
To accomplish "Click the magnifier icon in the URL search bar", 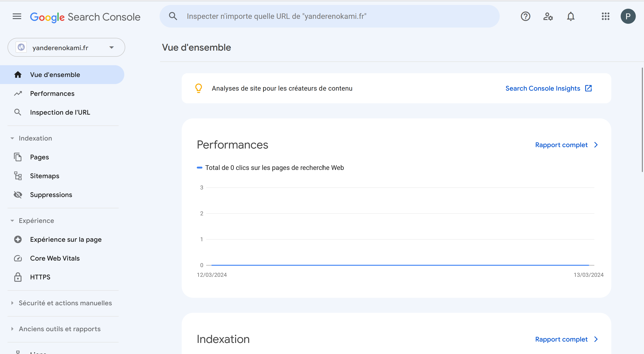I will pyautogui.click(x=173, y=16).
